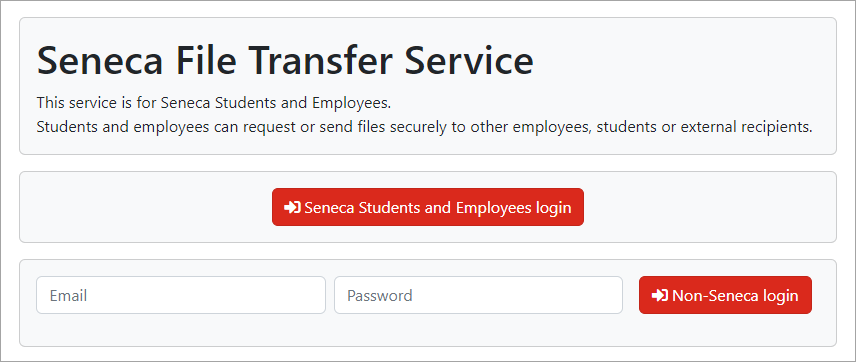Select the Email placeholder text

[68, 295]
